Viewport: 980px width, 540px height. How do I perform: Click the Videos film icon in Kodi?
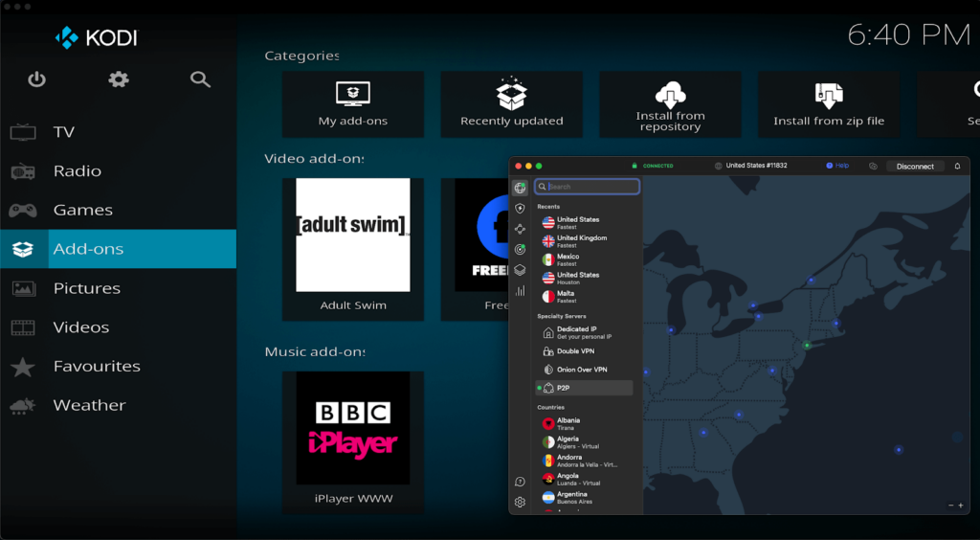click(x=23, y=326)
